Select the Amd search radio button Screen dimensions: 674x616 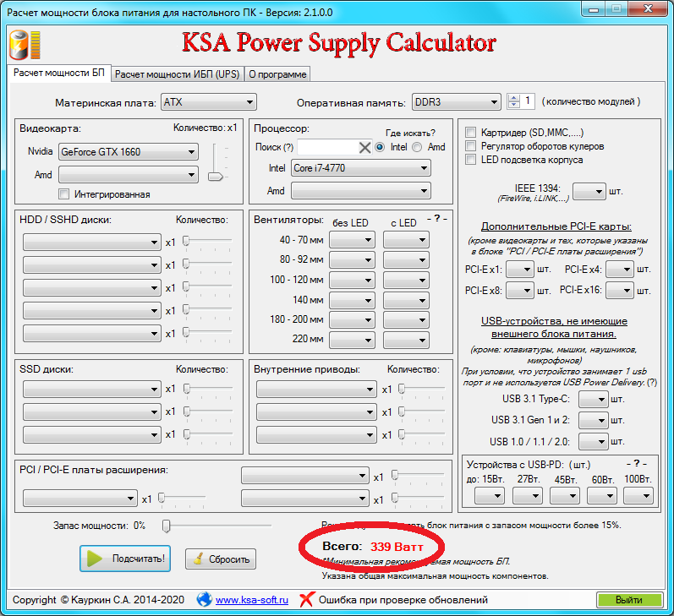click(x=418, y=147)
